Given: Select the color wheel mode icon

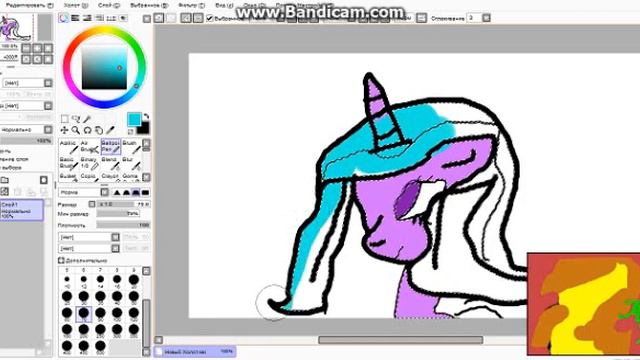Looking at the screenshot, I should pyautogui.click(x=64, y=18).
